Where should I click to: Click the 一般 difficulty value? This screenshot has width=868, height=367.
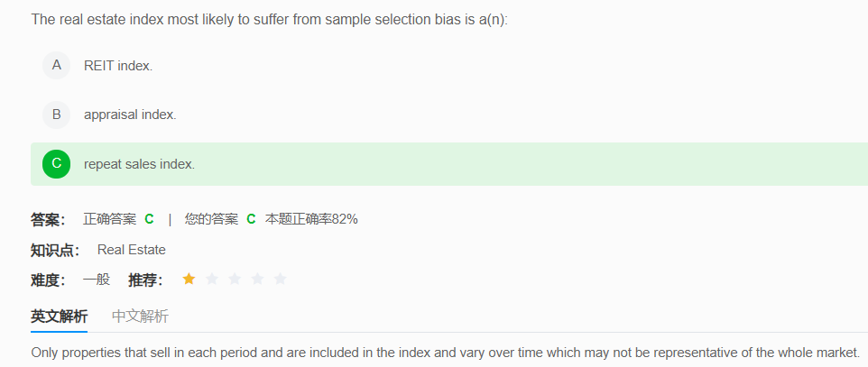click(x=97, y=280)
